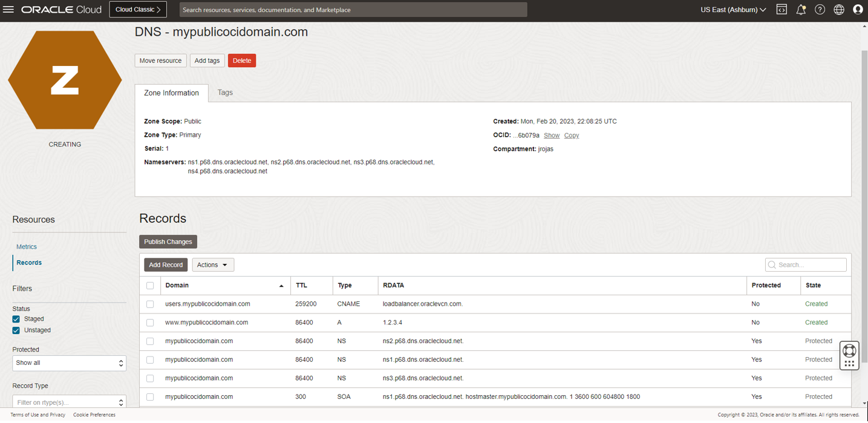The width and height of the screenshot is (868, 423).
Task: Click the Publish Changes button
Action: pos(168,241)
